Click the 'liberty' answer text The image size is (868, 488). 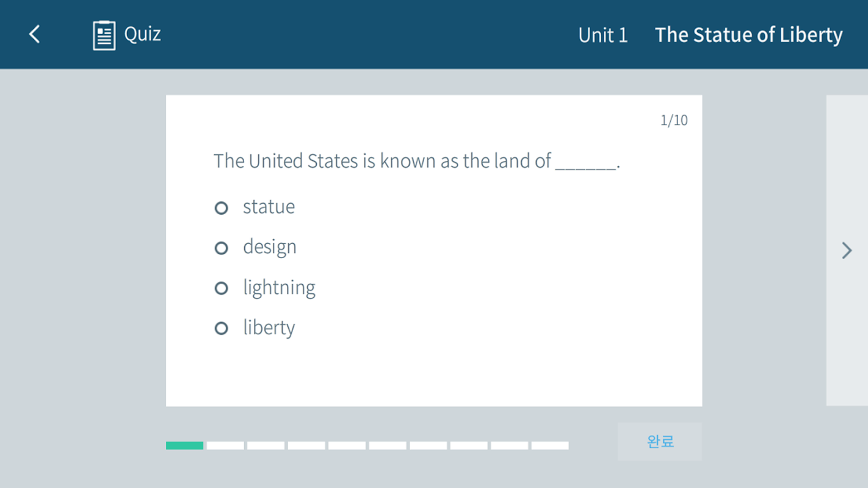tap(269, 328)
